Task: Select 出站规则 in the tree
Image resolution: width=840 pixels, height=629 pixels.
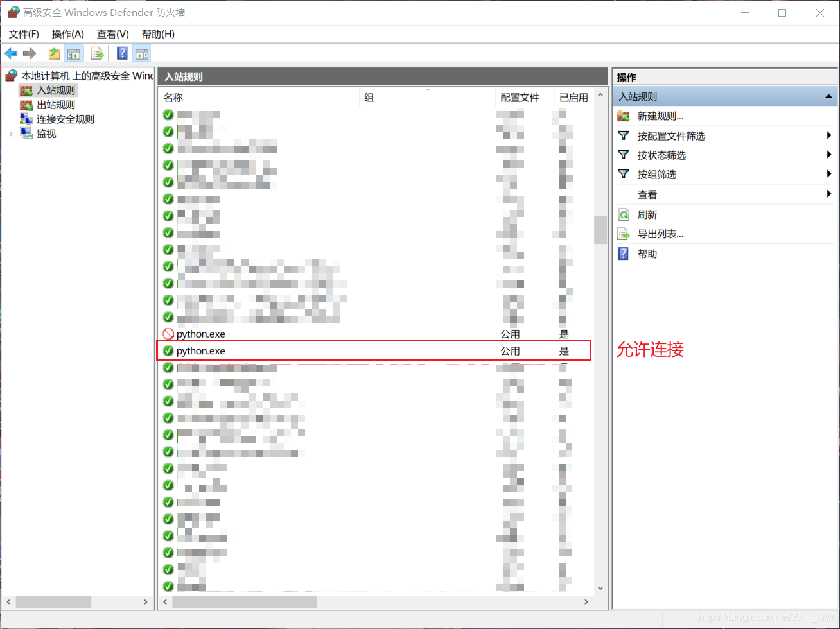Action: (x=56, y=105)
